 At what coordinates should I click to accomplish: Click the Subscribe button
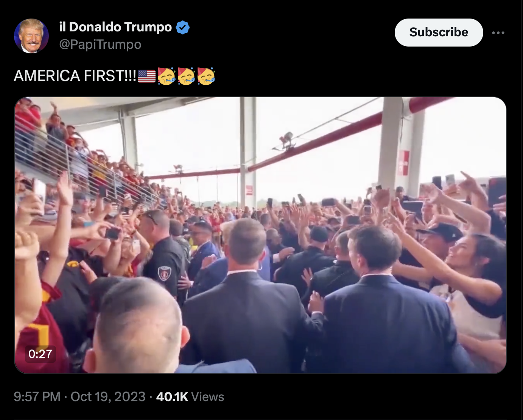[439, 33]
